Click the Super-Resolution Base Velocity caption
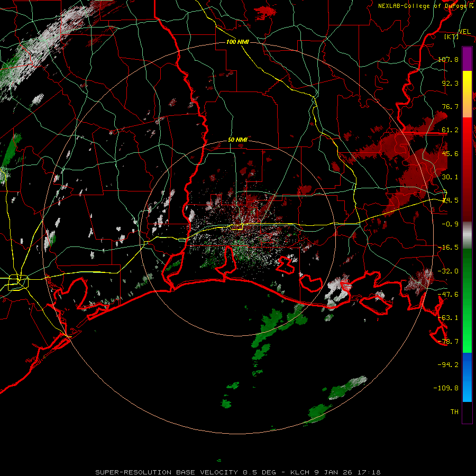476x476 pixels. point(237,472)
